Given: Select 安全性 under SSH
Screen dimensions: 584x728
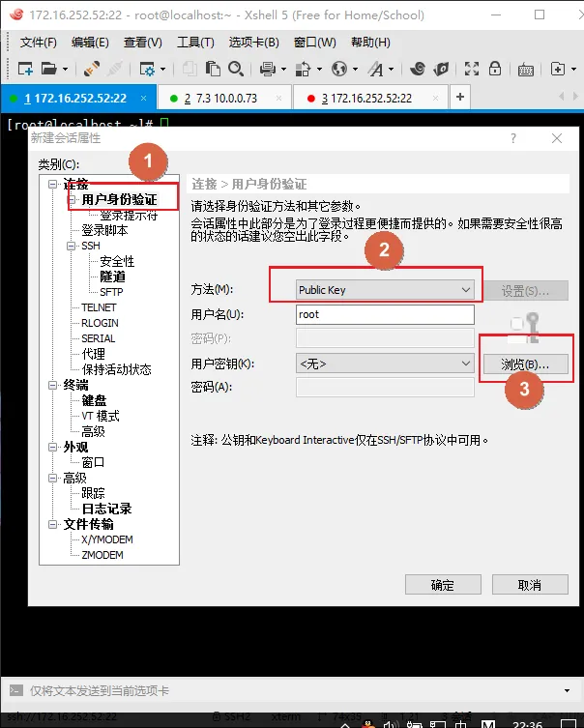Looking at the screenshot, I should (117, 261).
